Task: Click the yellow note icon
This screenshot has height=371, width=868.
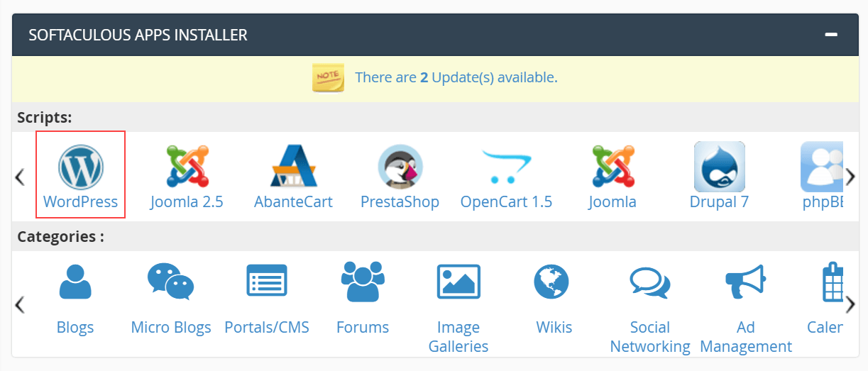Action: 329,77
